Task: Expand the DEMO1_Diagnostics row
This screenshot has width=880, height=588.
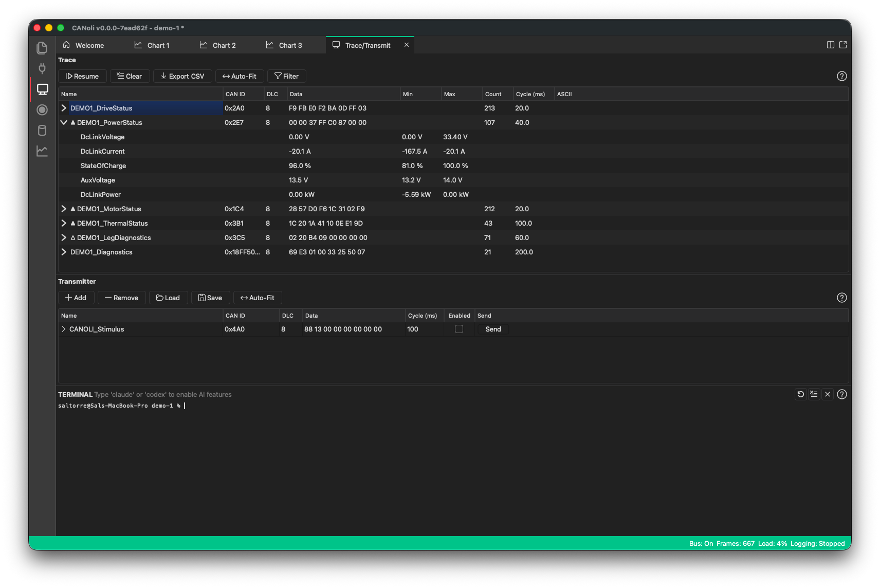Action: tap(64, 252)
